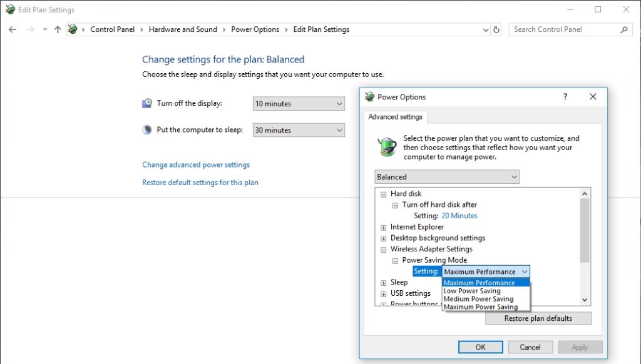Click the Back navigation arrow
Screen dimensions: 641x364
[x=13, y=29]
